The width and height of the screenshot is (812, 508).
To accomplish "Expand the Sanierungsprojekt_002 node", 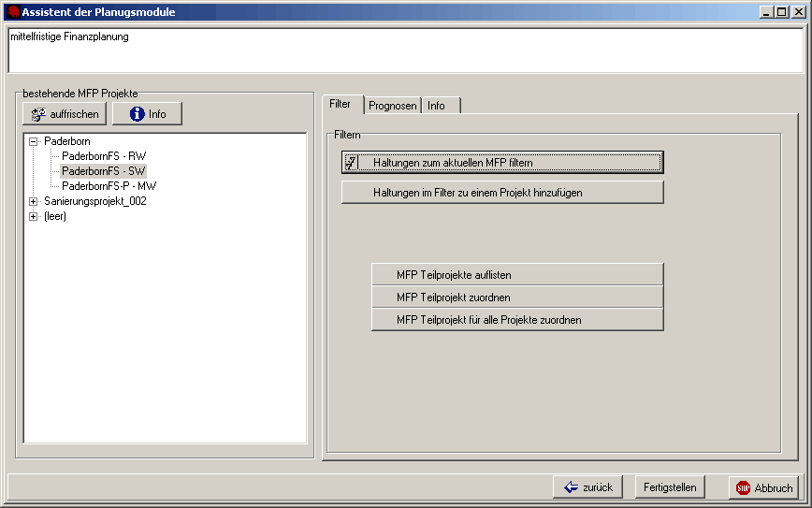I will tap(34, 201).
